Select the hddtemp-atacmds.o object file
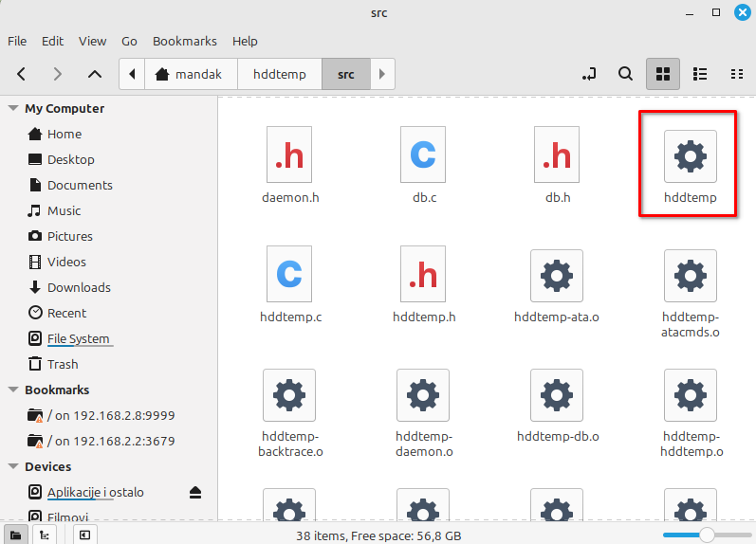 (690, 294)
